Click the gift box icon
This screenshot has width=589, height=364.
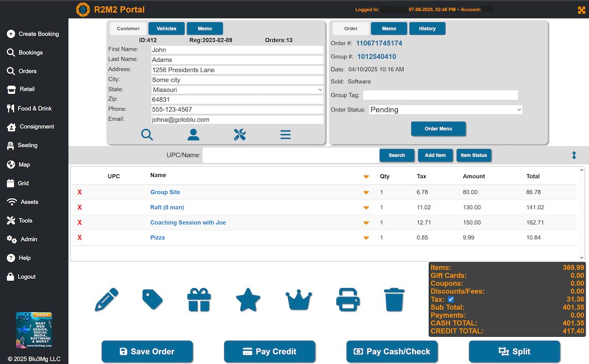[x=199, y=299]
